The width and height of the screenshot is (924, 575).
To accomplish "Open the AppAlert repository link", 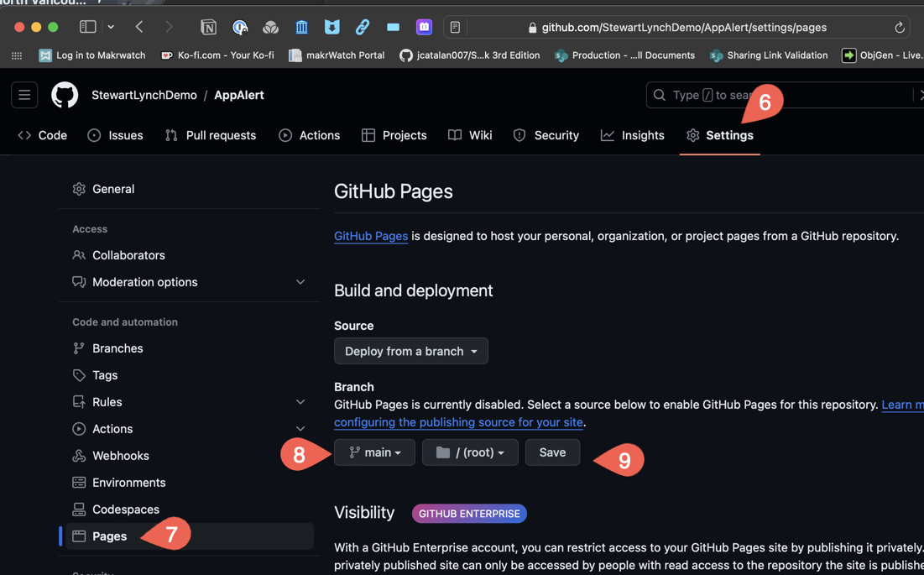I will 239,95.
